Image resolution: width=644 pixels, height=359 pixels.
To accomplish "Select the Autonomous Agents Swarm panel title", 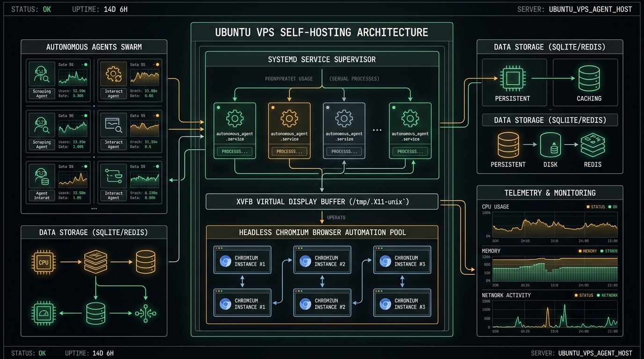I will pyautogui.click(x=94, y=47).
